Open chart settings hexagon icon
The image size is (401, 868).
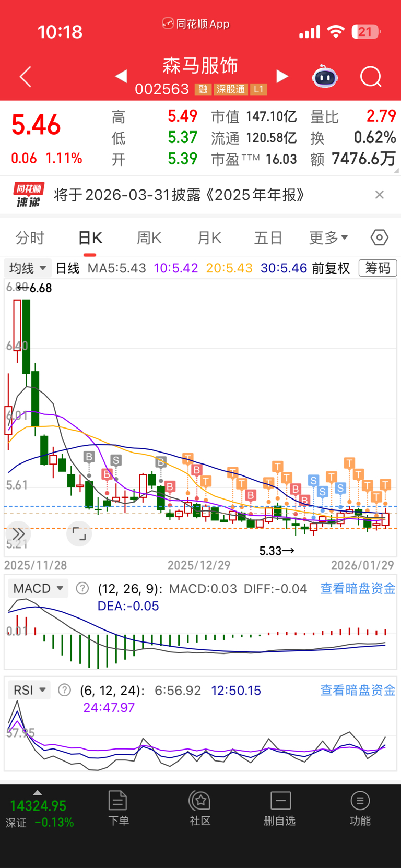pyautogui.click(x=380, y=237)
